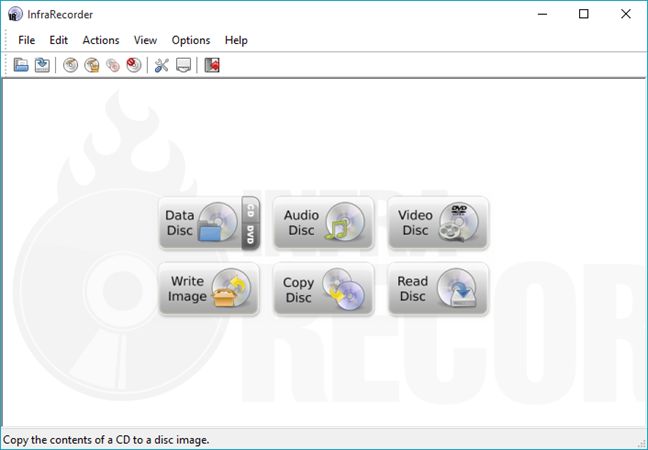Open the Help menu
Viewport: 648px width, 450px height.
click(x=236, y=40)
